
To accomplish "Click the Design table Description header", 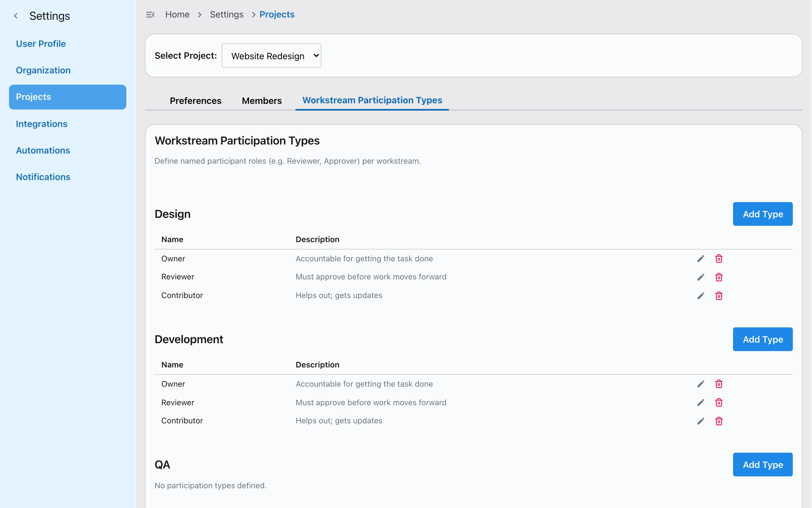I will pyautogui.click(x=317, y=240).
